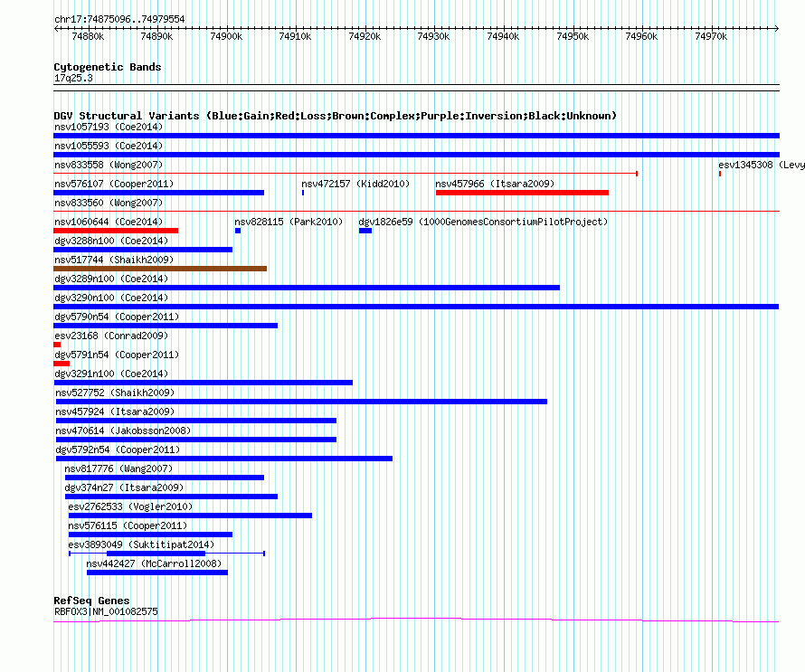Click the tiny nsv472157 (Kidd2010) marker
The height and width of the screenshot is (672, 805).
click(x=303, y=193)
